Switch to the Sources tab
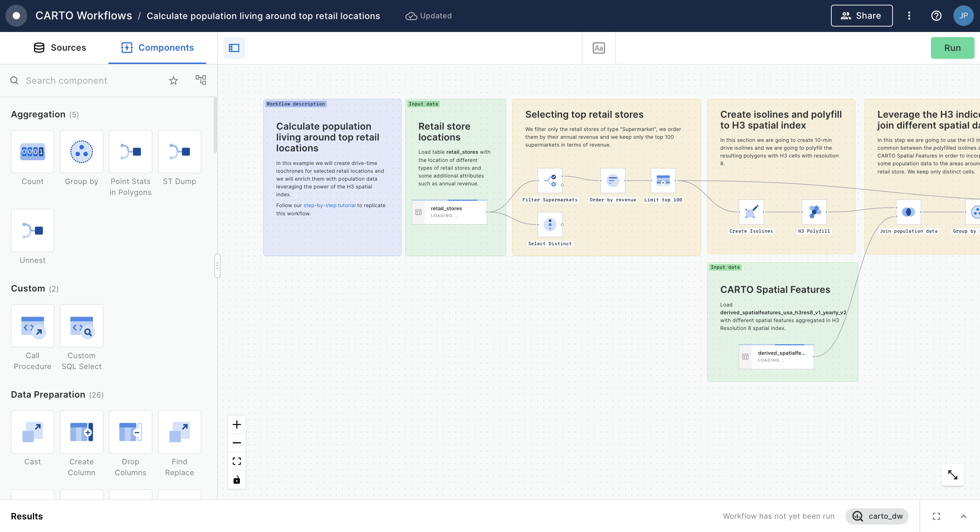 coord(60,48)
